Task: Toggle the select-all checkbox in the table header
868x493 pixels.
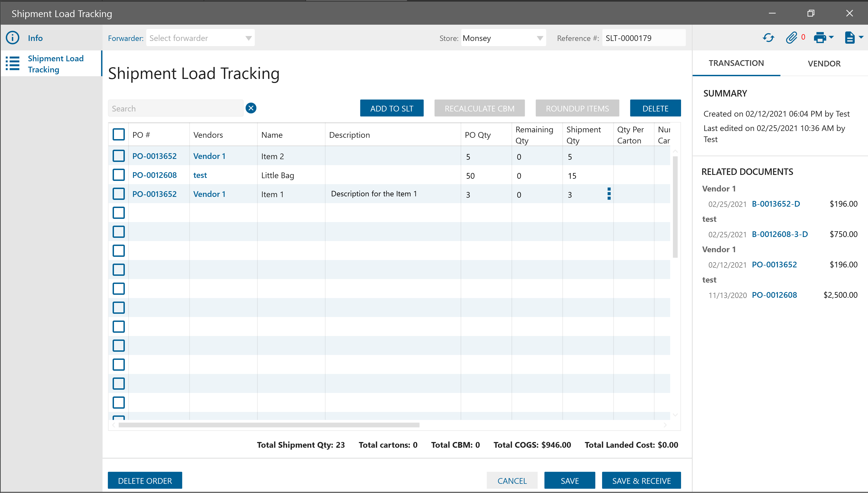Action: [x=119, y=135]
